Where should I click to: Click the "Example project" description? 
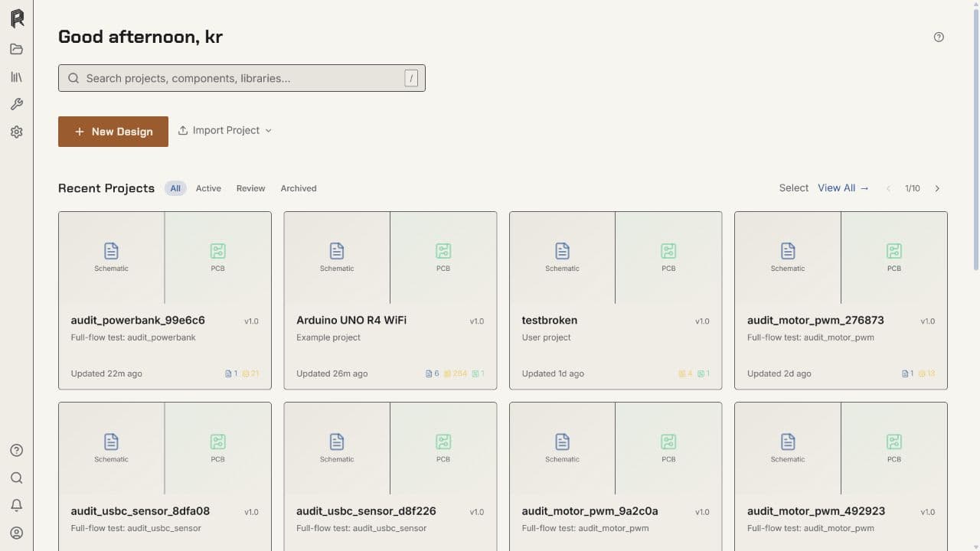(328, 337)
